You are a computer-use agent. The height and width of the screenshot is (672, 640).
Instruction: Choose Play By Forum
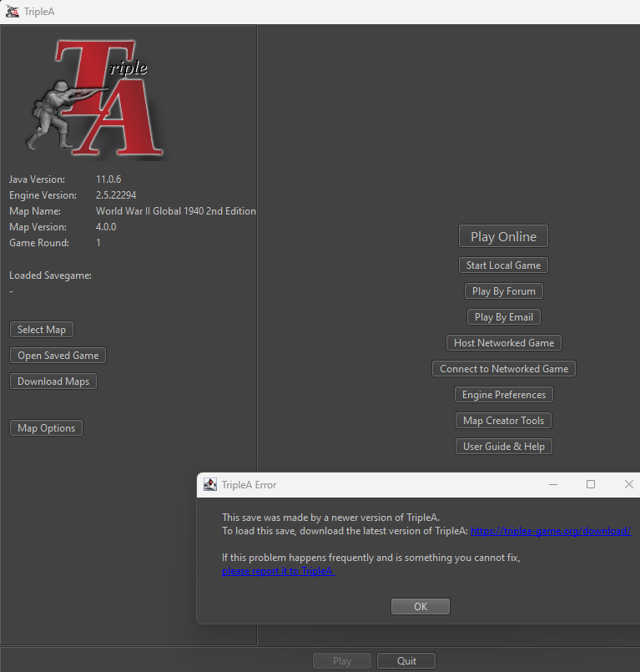(504, 291)
